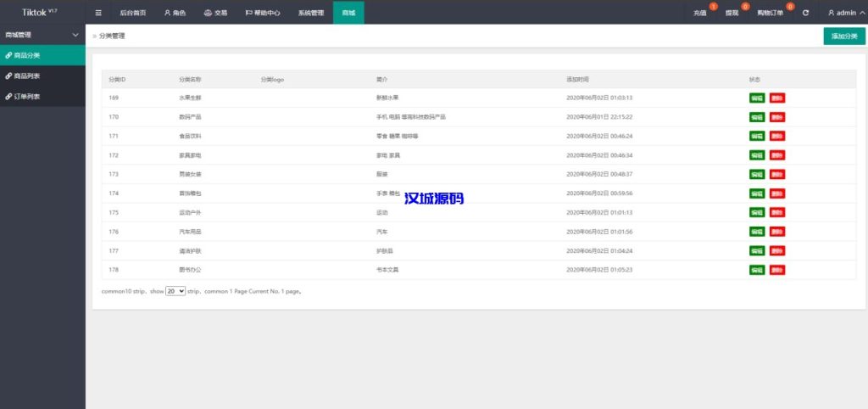Select the 汽车 description cell in row 176

[x=382, y=232]
